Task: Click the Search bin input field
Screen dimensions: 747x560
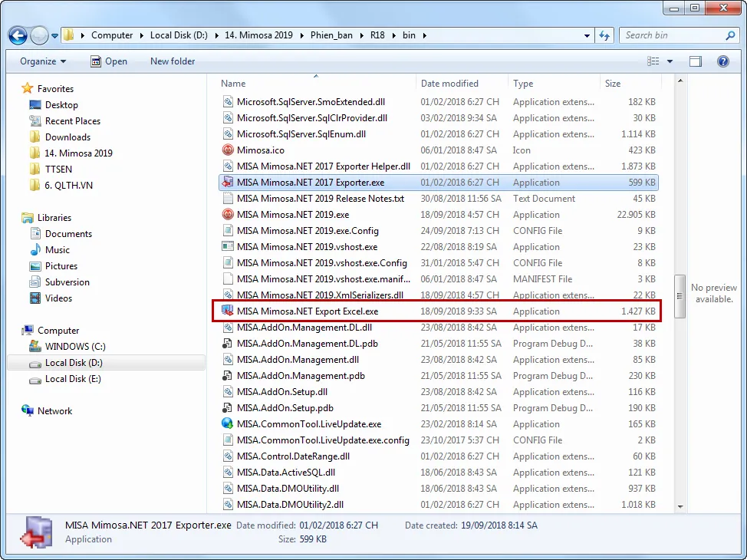Action: point(672,35)
